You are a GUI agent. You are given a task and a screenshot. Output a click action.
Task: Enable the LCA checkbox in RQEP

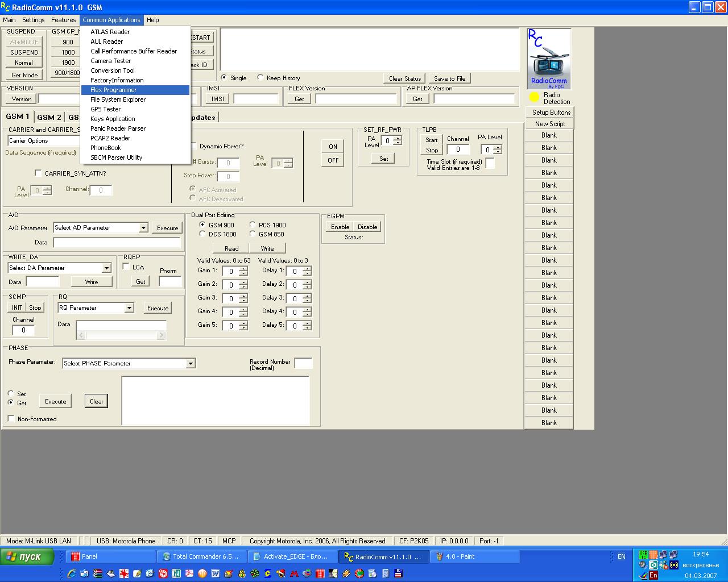click(126, 267)
